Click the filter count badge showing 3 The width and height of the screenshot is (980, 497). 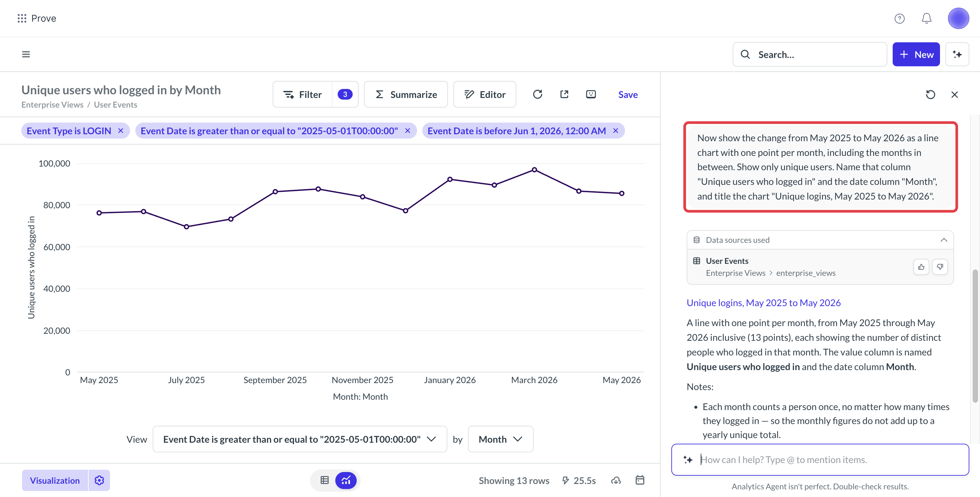(x=345, y=94)
